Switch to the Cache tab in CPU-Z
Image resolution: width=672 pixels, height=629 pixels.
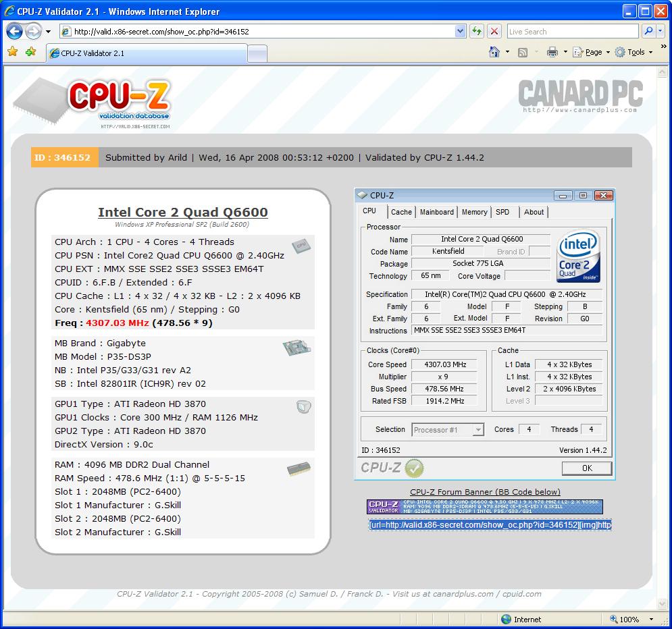pyautogui.click(x=401, y=212)
